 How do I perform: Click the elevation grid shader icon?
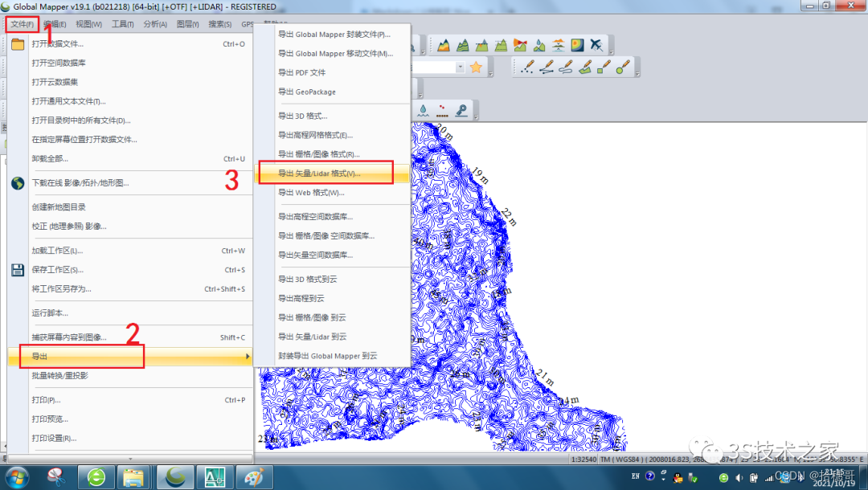tap(577, 45)
